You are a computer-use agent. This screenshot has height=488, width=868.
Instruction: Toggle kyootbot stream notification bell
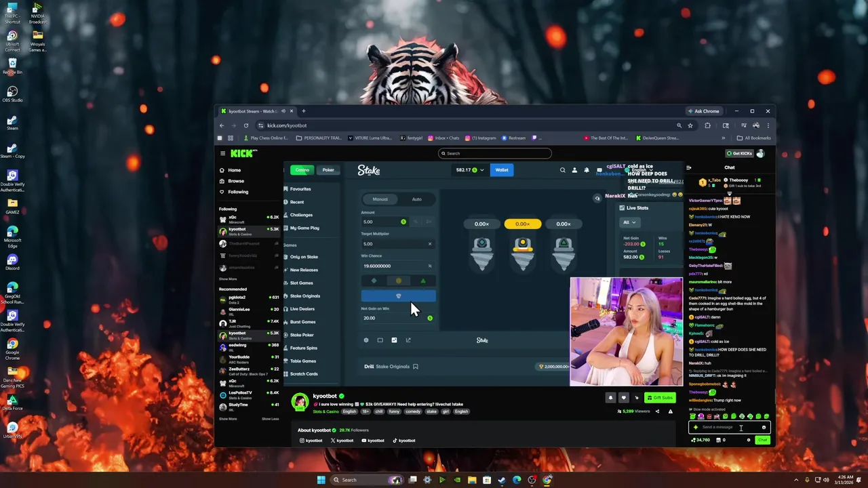click(610, 398)
